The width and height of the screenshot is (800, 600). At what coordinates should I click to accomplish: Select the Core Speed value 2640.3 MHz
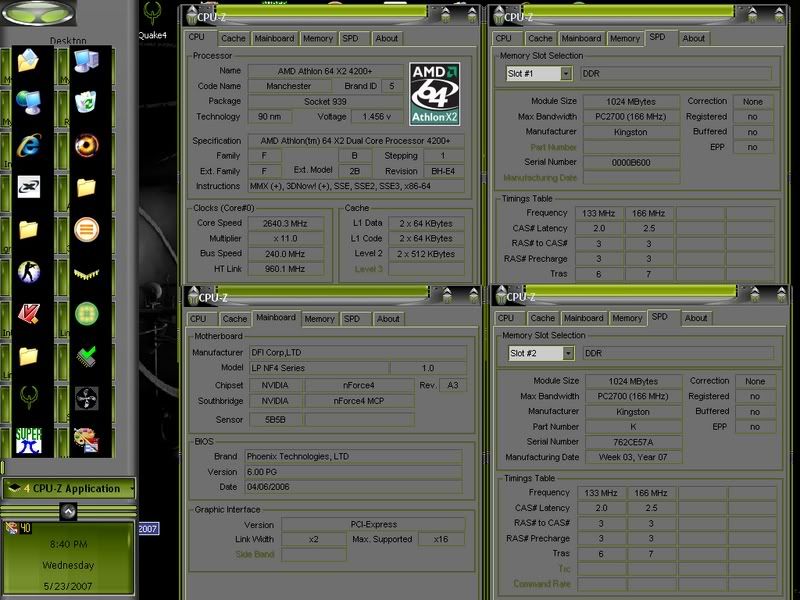click(x=285, y=223)
